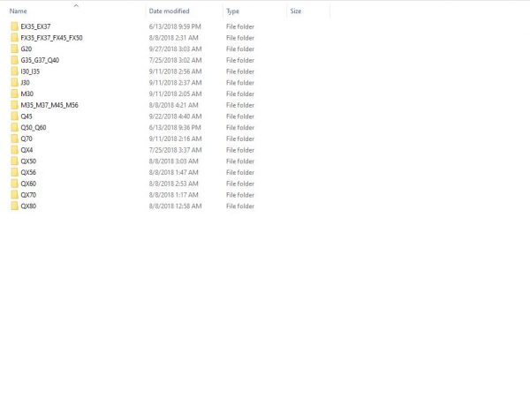Image resolution: width=530 pixels, height=420 pixels.
Task: Click the 8/8/2018 4:21 AM date
Action: (174, 105)
